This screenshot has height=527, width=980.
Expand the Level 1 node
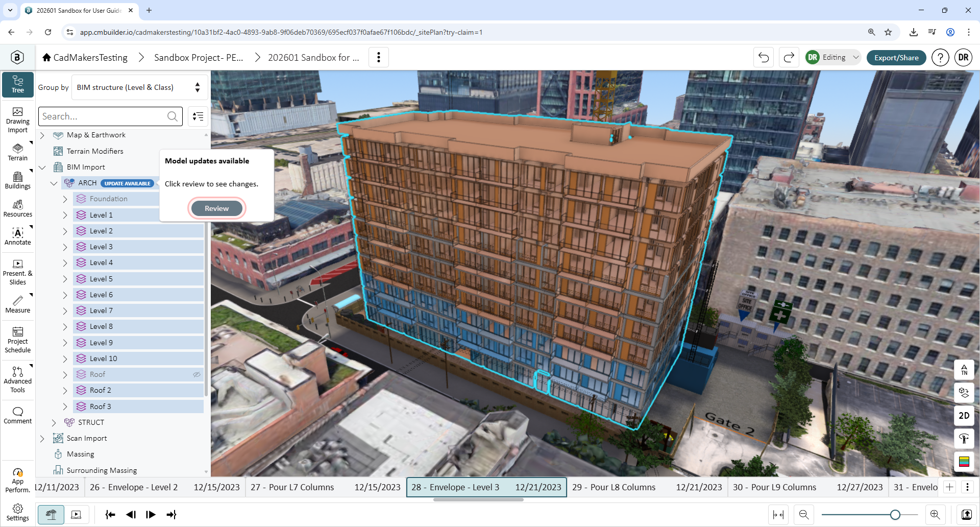pos(65,215)
